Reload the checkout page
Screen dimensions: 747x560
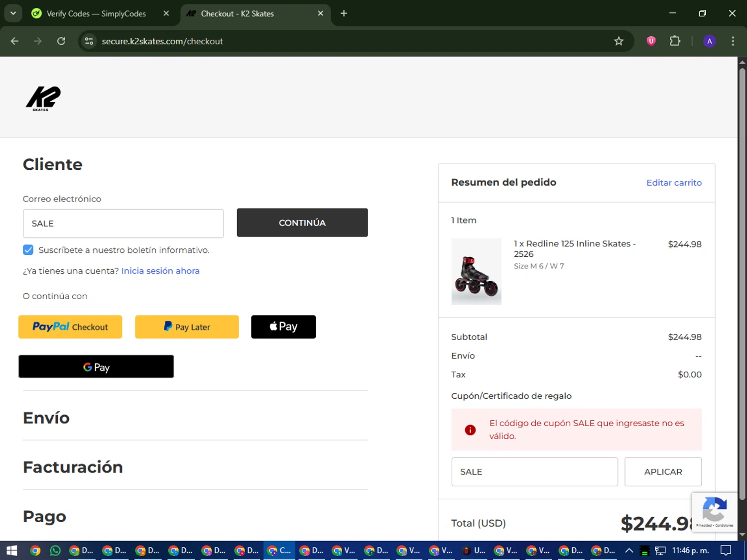[x=61, y=41]
